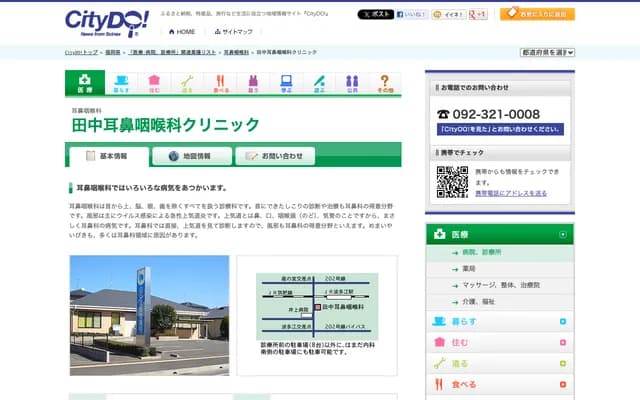Select the purple clothing category icon
The height and width of the screenshot is (400, 640).
(253, 84)
